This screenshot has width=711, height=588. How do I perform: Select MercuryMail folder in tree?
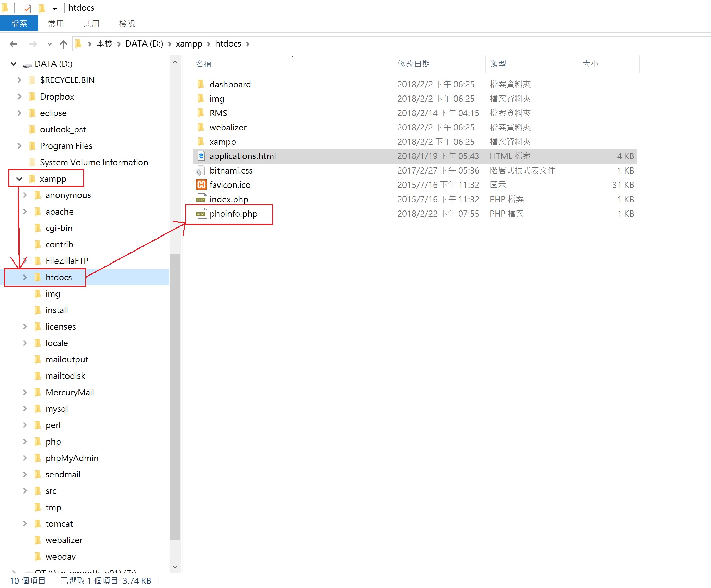(70, 392)
